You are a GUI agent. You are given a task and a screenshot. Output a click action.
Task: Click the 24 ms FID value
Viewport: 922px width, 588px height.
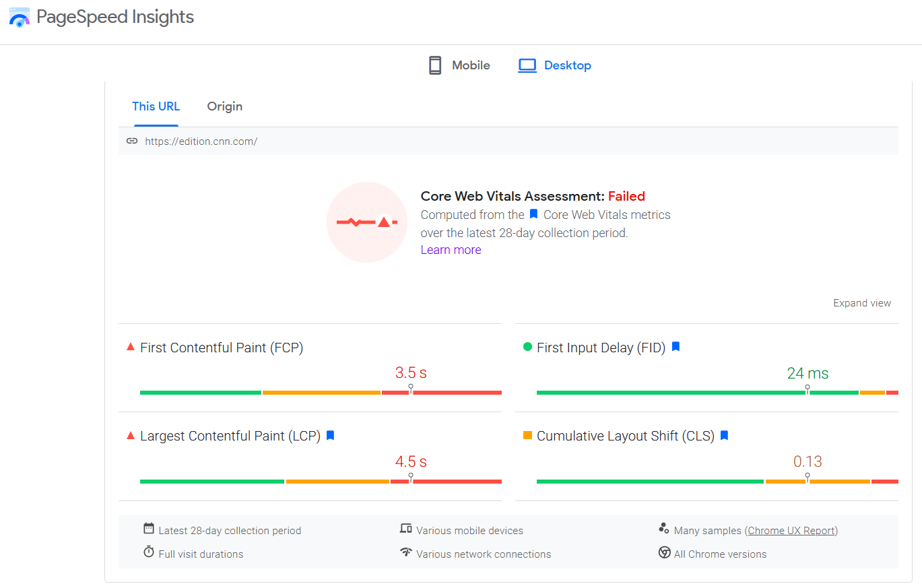(x=808, y=373)
